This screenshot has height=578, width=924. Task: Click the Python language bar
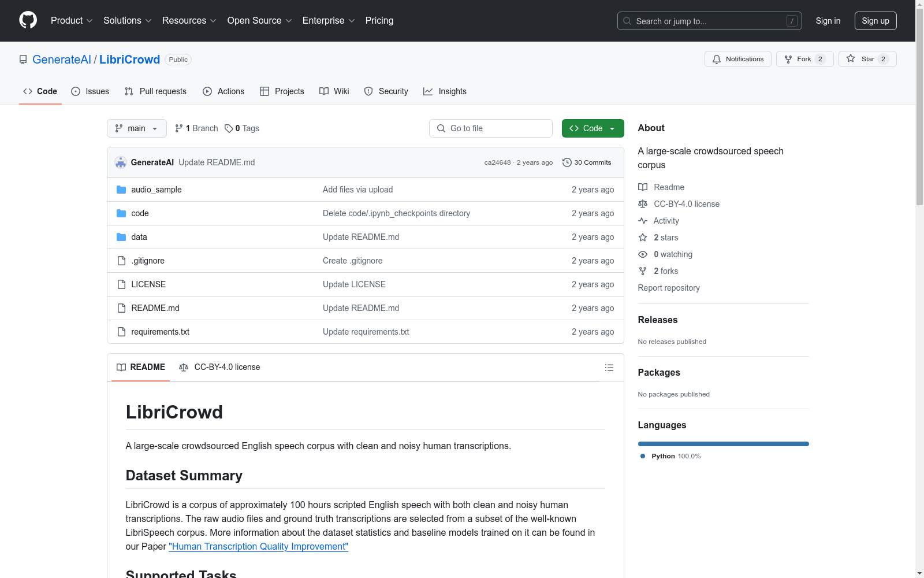pyautogui.click(x=724, y=444)
